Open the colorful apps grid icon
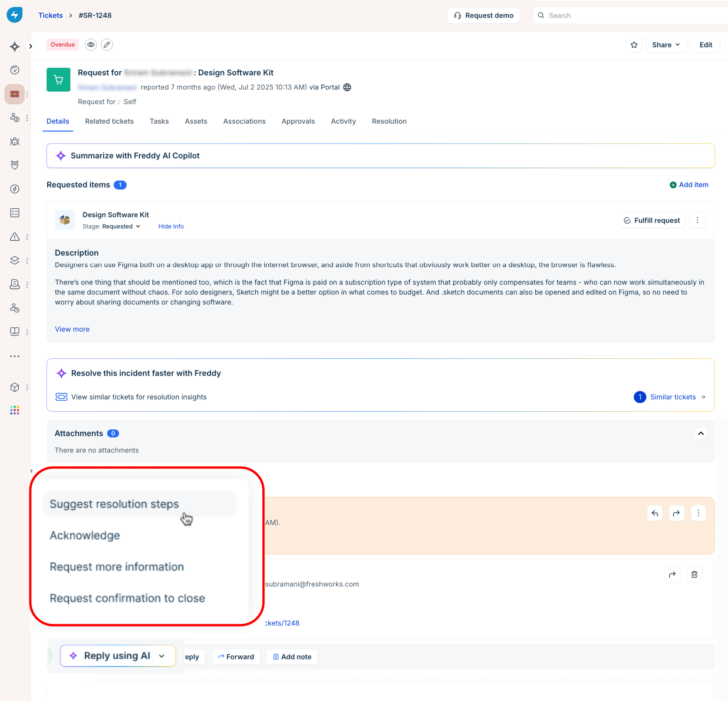 click(x=15, y=410)
